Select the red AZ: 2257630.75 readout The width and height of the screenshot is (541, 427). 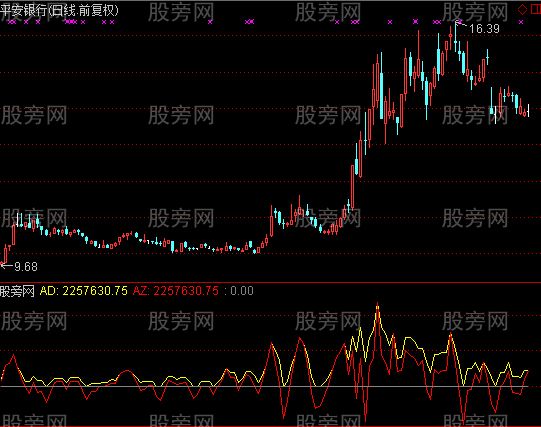(x=176, y=291)
